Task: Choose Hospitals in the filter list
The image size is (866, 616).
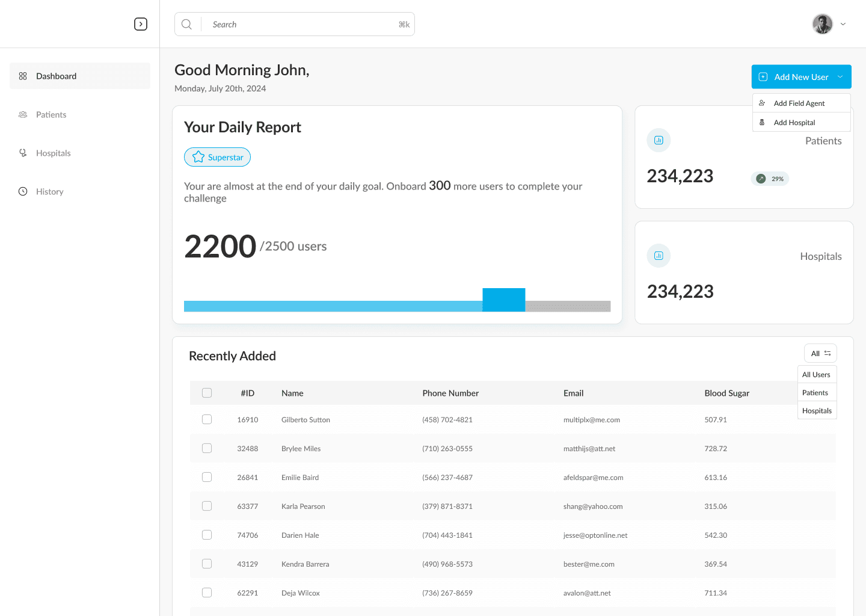Action: [x=817, y=411]
